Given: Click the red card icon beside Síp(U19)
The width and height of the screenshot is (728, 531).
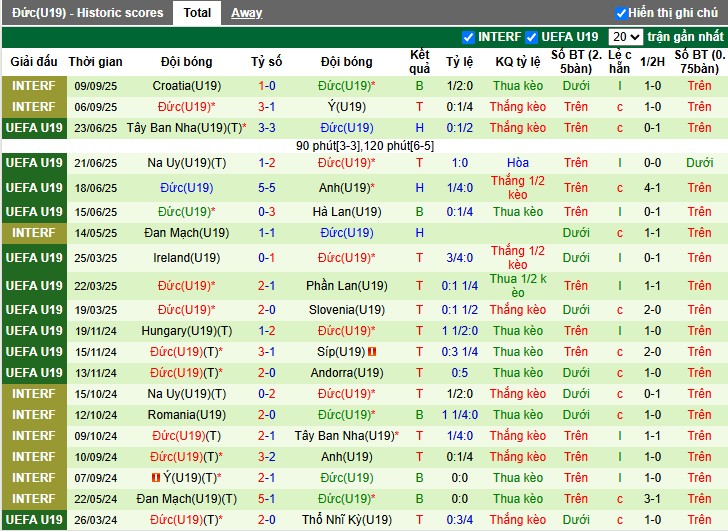Looking at the screenshot, I should coord(372,352).
